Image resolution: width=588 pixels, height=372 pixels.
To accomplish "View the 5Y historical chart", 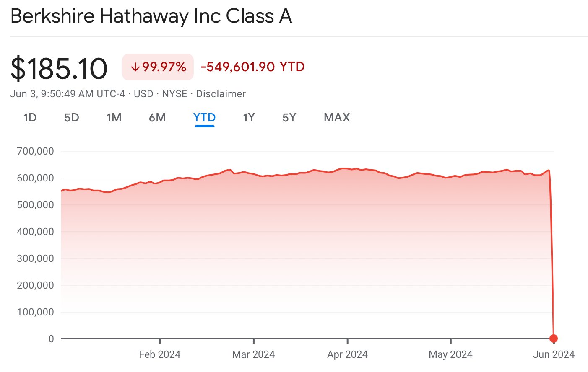I will tap(289, 118).
